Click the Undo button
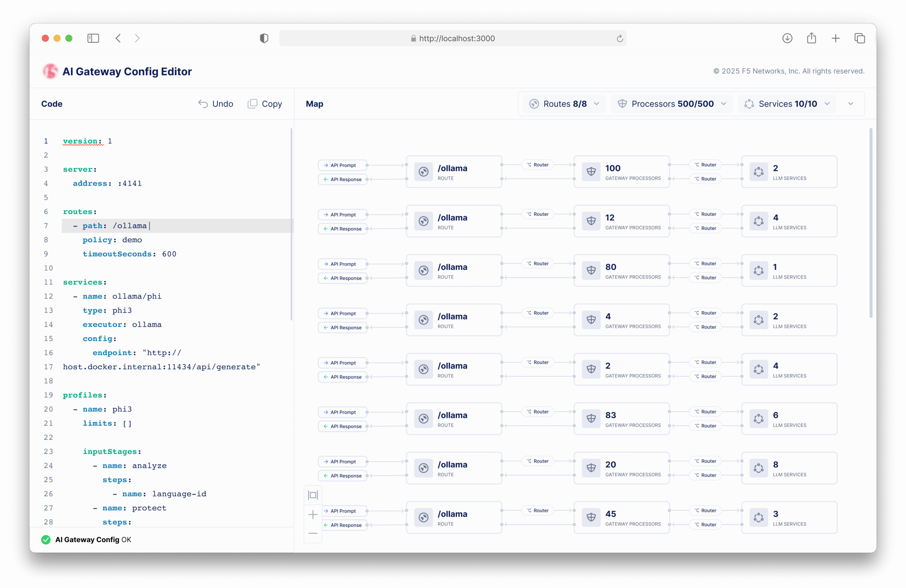 click(x=216, y=104)
